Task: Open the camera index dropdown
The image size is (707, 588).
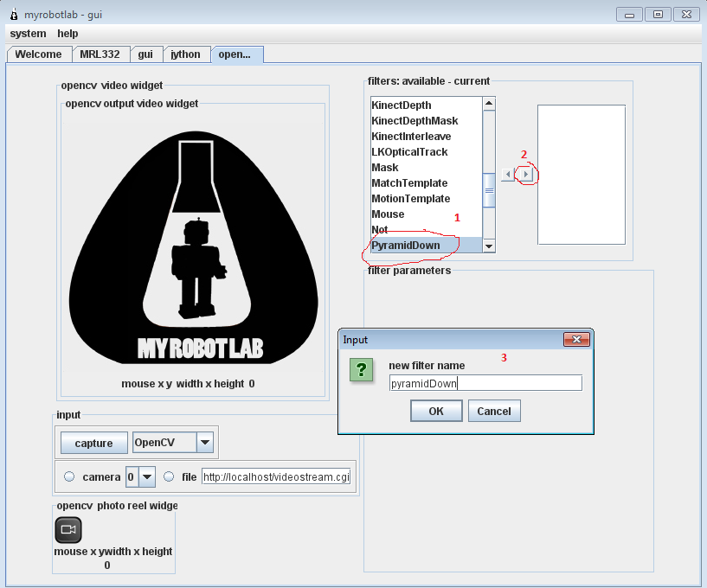Action: [147, 476]
